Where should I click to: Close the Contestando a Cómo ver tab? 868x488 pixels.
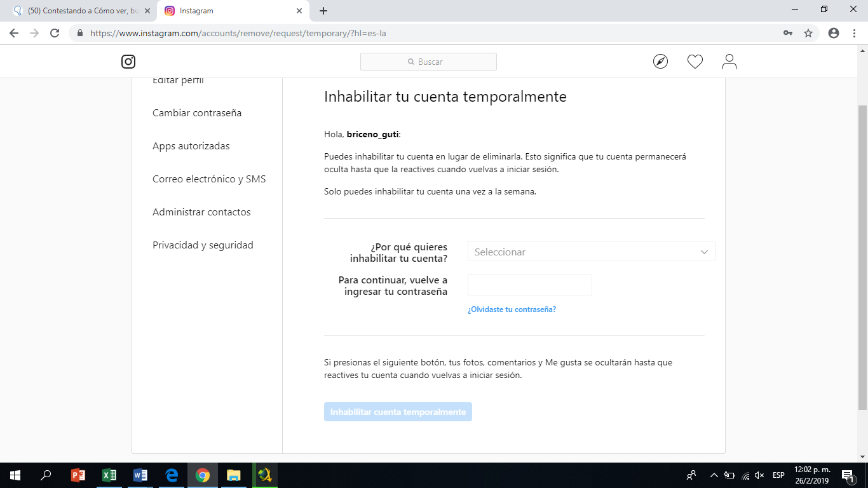(x=147, y=11)
